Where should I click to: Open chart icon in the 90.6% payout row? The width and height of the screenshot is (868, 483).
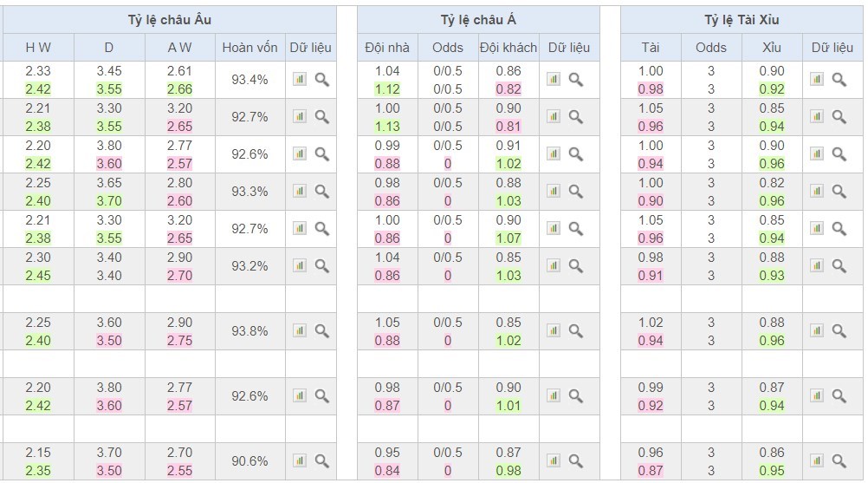coord(300,460)
